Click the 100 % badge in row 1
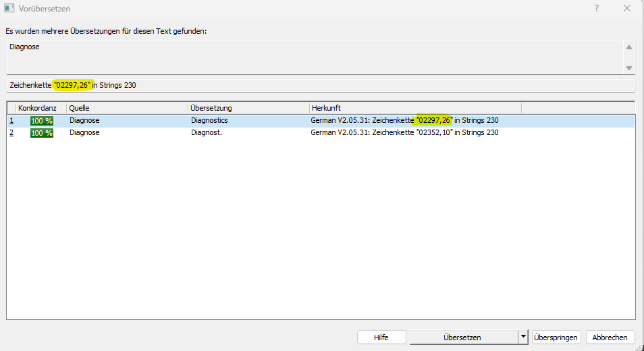 pyautogui.click(x=42, y=121)
